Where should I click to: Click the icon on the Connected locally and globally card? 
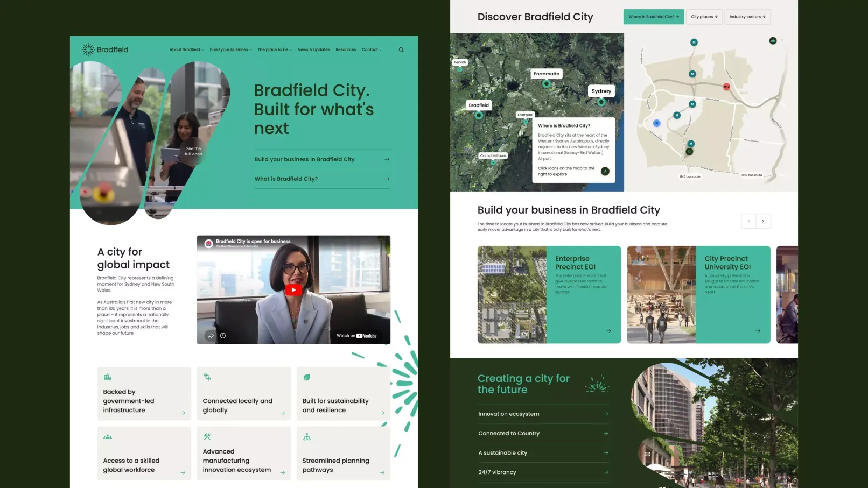coord(207,377)
